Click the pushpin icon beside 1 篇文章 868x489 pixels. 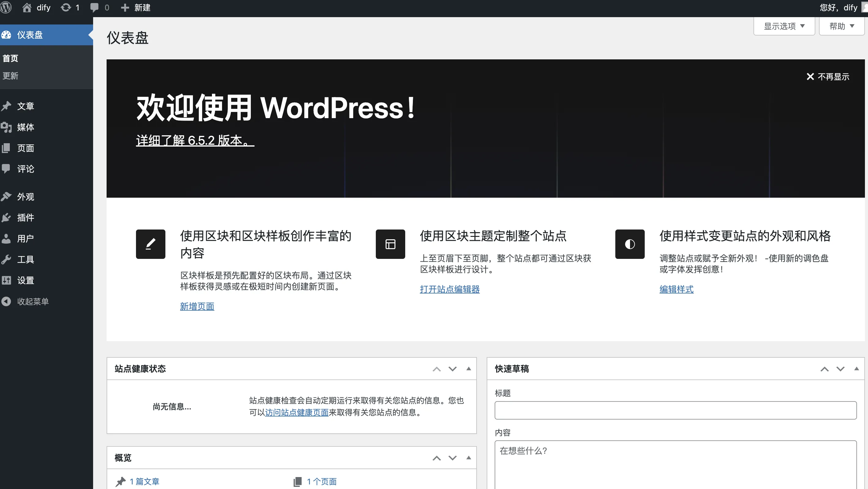121,482
